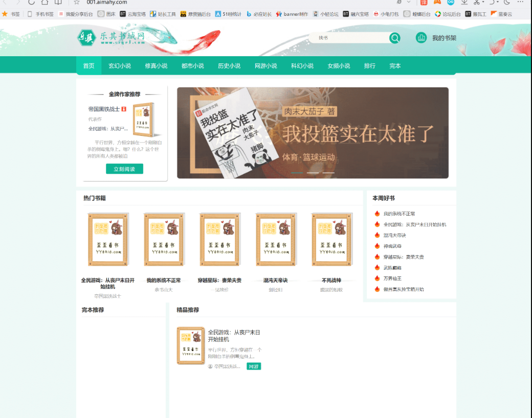This screenshot has width=532, height=418.
Task: Open the 融兴宝塔 bookmark
Action: pos(356,14)
